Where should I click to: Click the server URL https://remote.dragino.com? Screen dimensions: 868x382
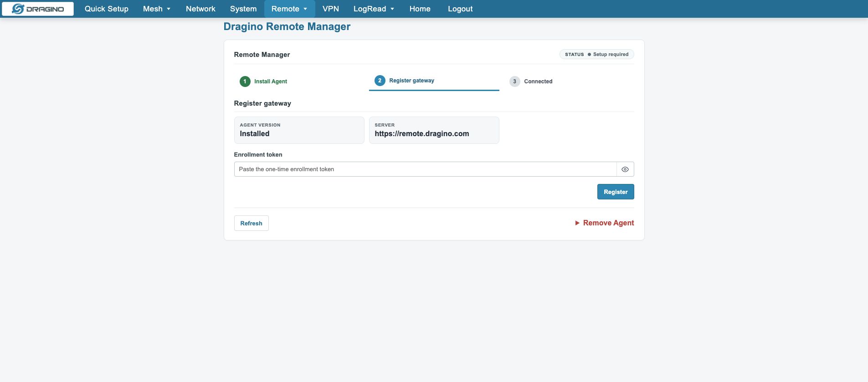click(422, 134)
